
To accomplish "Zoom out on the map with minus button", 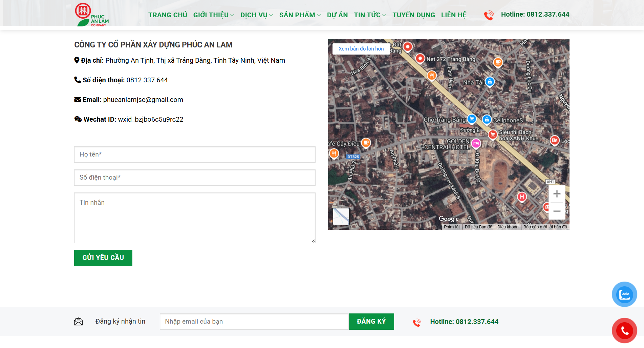I will (557, 211).
